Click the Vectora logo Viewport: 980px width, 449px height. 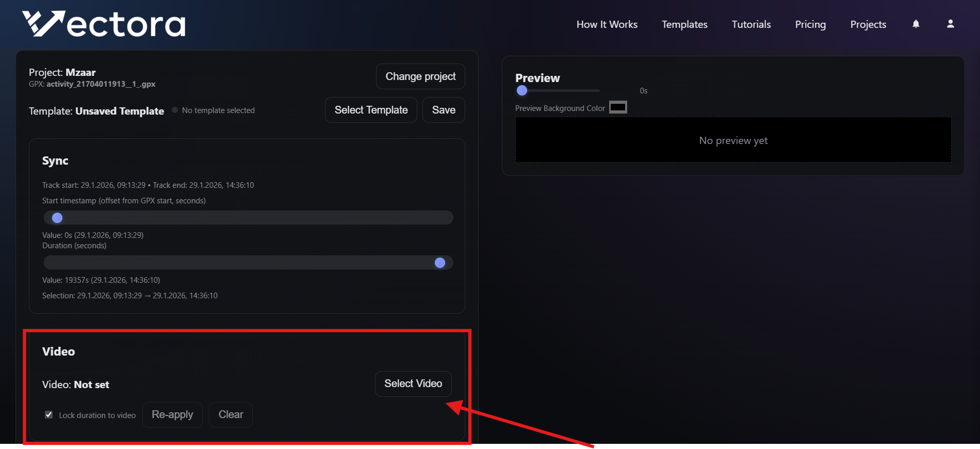pyautogui.click(x=104, y=24)
